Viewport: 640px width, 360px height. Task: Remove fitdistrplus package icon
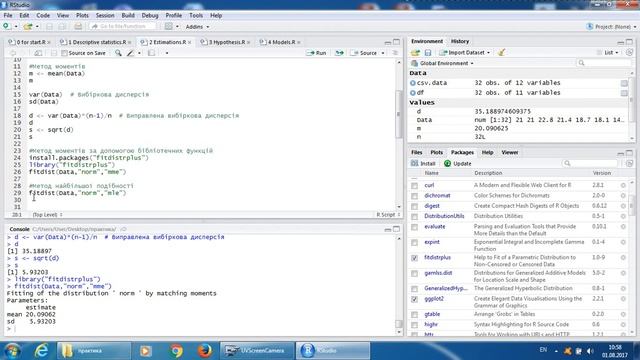point(623,258)
